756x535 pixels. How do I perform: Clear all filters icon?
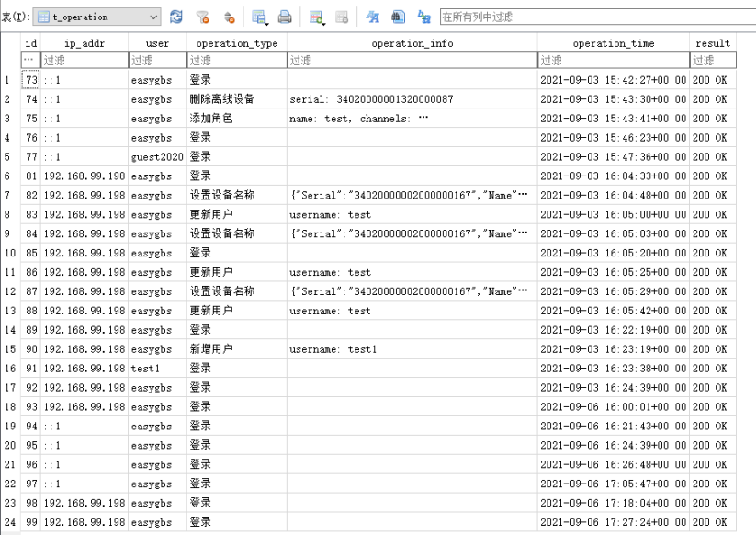(x=202, y=17)
